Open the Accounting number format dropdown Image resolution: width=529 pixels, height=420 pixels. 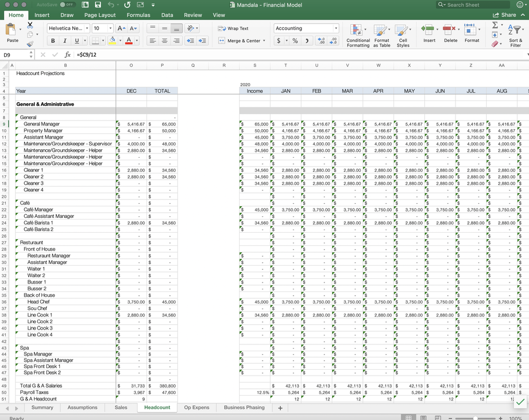(x=336, y=29)
